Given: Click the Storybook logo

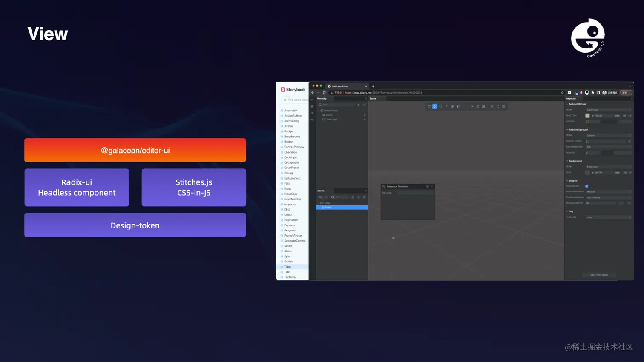Looking at the screenshot, I should pyautogui.click(x=293, y=90).
